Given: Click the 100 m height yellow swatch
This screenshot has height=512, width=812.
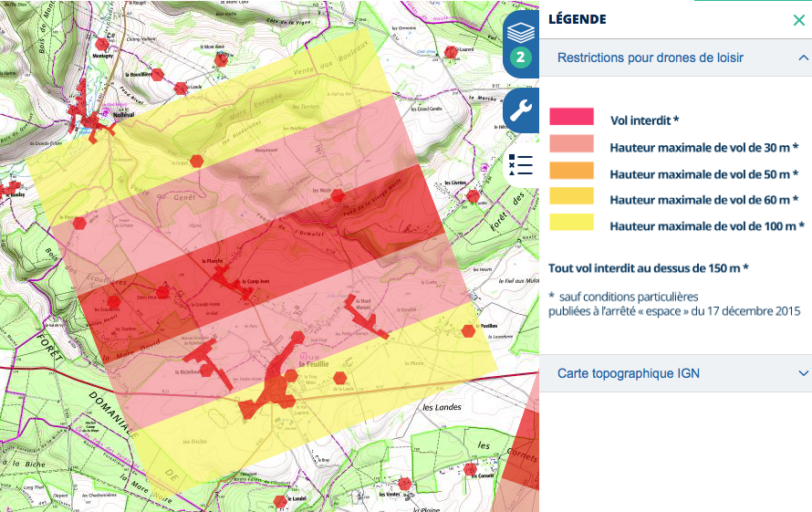Looking at the screenshot, I should click(572, 222).
